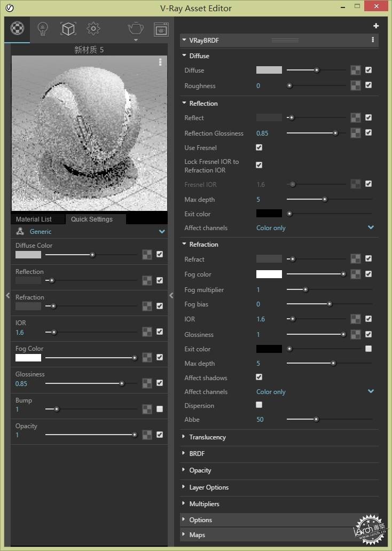Viewport: 392px width, 551px height.
Task: Toggle Lock Fresnel IOR to Refraction IOR
Action: pos(259,165)
